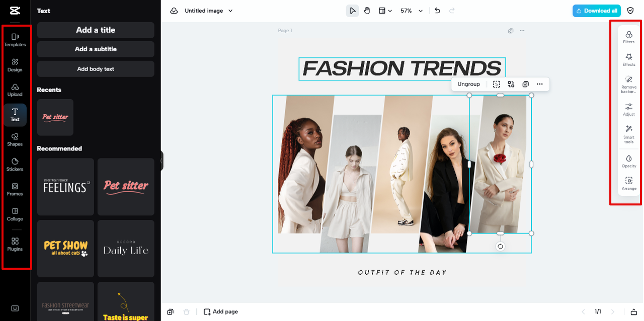
Task: Switch to the Design panel
Action: pyautogui.click(x=15, y=65)
